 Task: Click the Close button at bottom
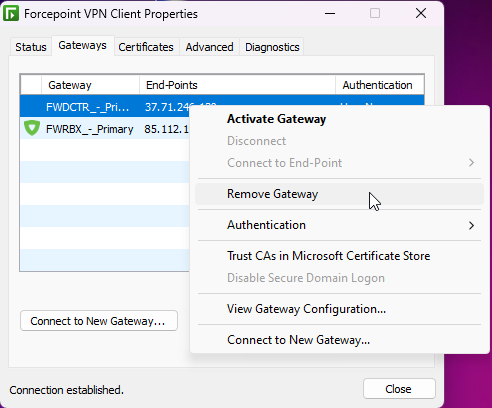coord(399,389)
